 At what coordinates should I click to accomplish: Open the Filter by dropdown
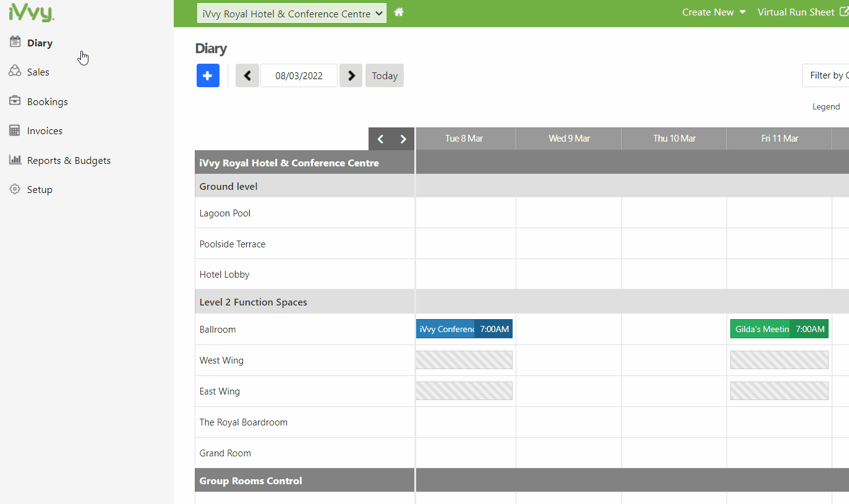[x=827, y=74]
